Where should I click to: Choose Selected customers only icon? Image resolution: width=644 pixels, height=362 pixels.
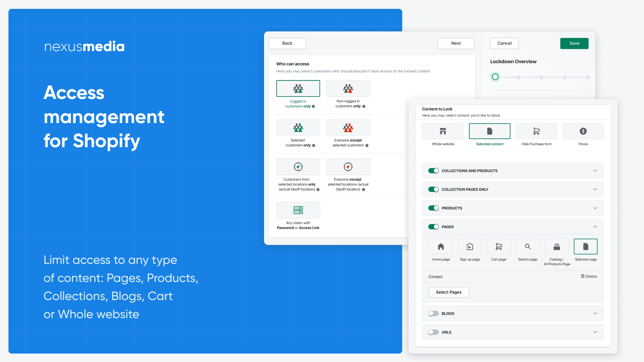coord(298,128)
